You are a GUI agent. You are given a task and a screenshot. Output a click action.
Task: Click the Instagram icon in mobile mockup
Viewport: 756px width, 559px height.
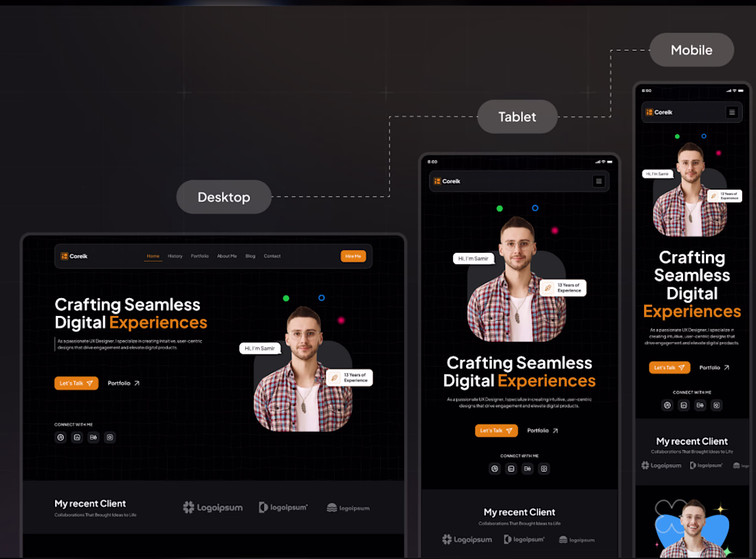[x=717, y=405]
